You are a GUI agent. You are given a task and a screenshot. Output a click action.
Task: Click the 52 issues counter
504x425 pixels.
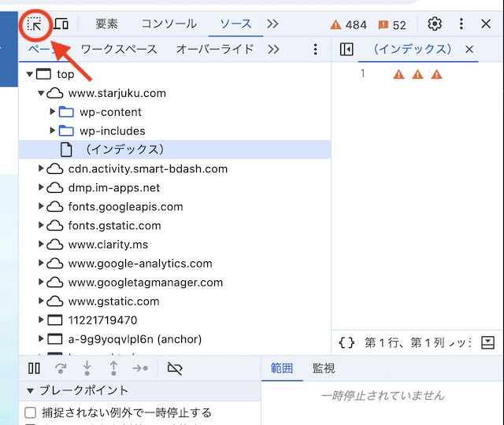(x=392, y=24)
